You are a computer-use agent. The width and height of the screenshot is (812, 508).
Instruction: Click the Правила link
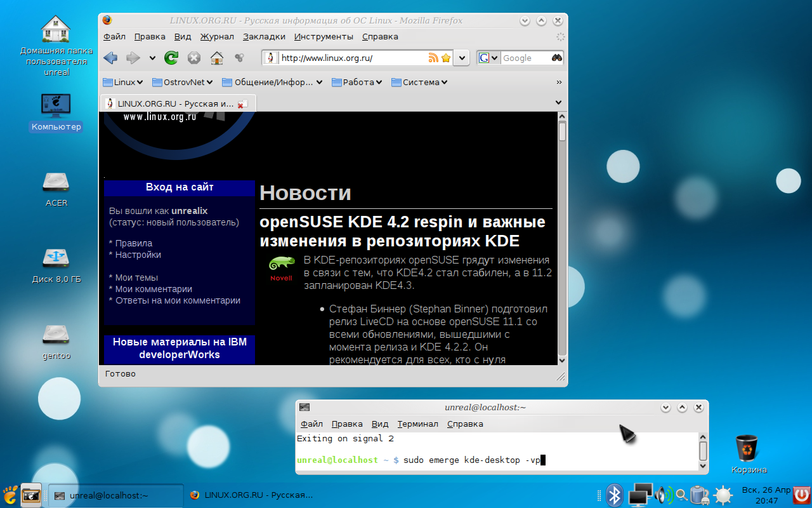pyautogui.click(x=134, y=243)
